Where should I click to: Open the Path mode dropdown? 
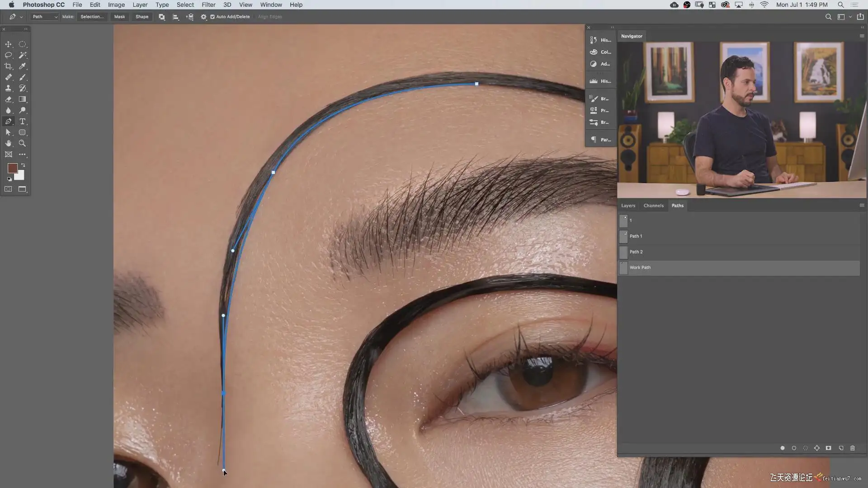coord(44,17)
